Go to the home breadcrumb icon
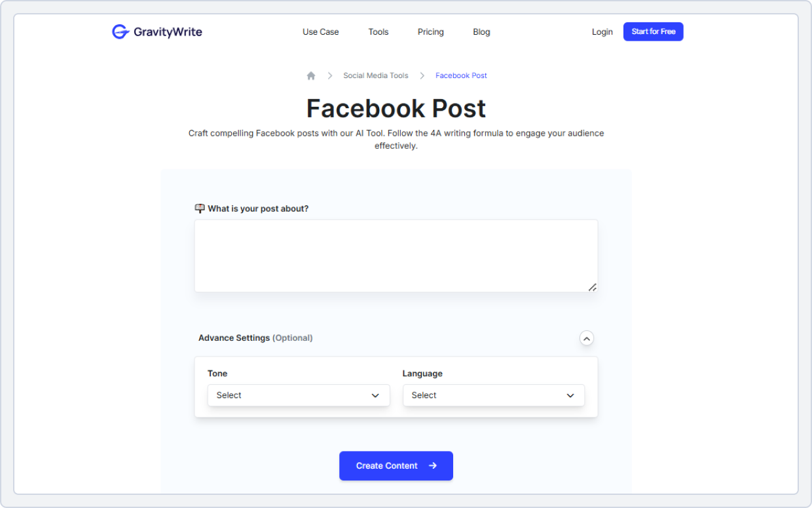This screenshot has width=812, height=508. (311, 75)
